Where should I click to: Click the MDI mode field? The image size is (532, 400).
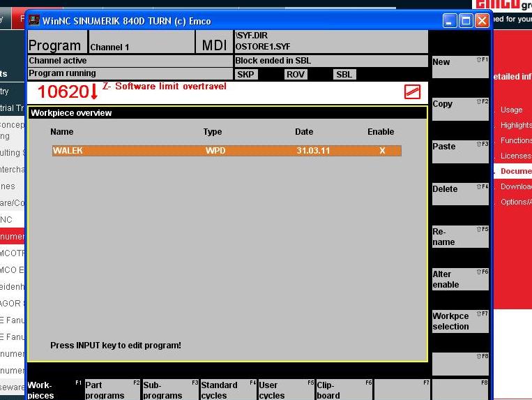[215, 42]
